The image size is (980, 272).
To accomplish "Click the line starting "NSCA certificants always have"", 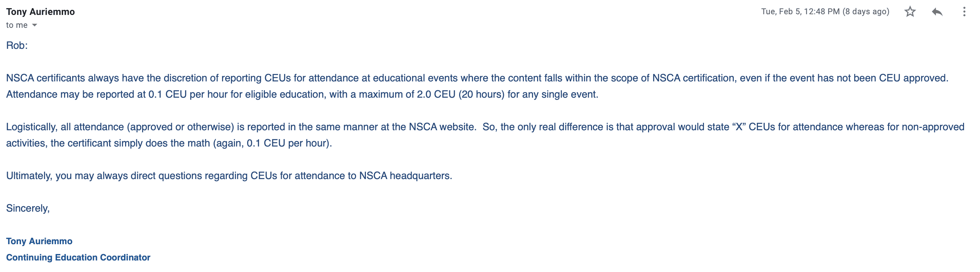I will [477, 78].
